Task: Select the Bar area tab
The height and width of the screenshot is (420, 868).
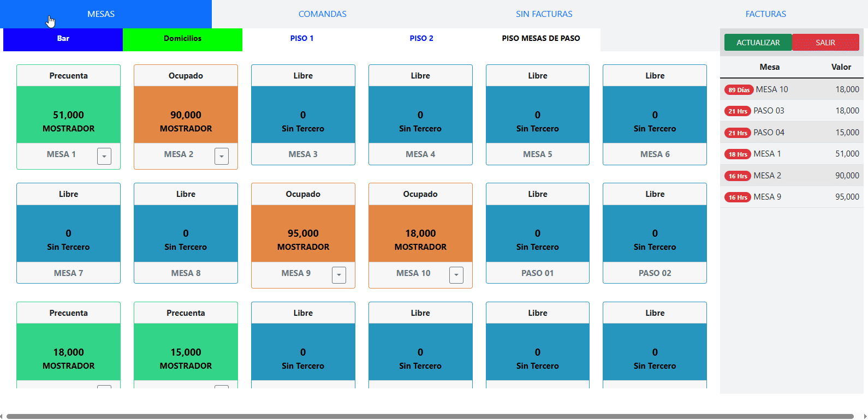Action: (x=63, y=39)
